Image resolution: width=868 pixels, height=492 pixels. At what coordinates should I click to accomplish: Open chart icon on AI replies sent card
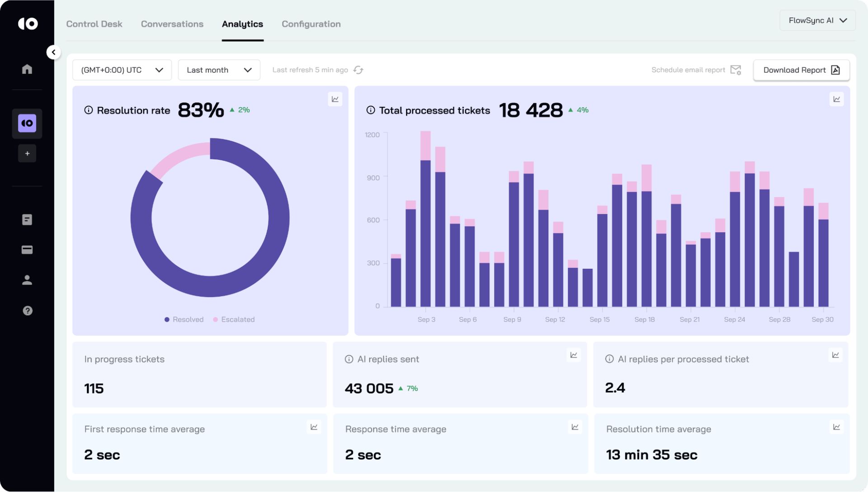click(x=574, y=355)
